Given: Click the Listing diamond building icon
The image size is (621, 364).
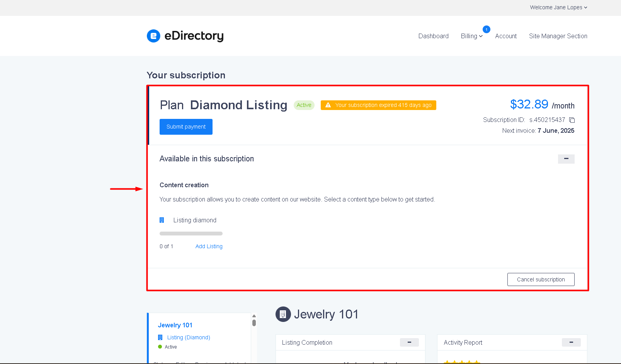Looking at the screenshot, I should 162,220.
